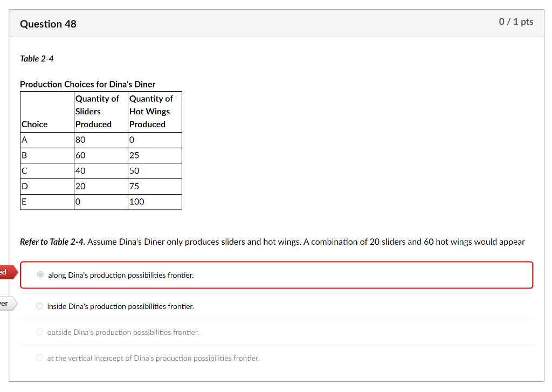Click the hot wings cell showing 25
This screenshot has width=552, height=392.
[155, 155]
